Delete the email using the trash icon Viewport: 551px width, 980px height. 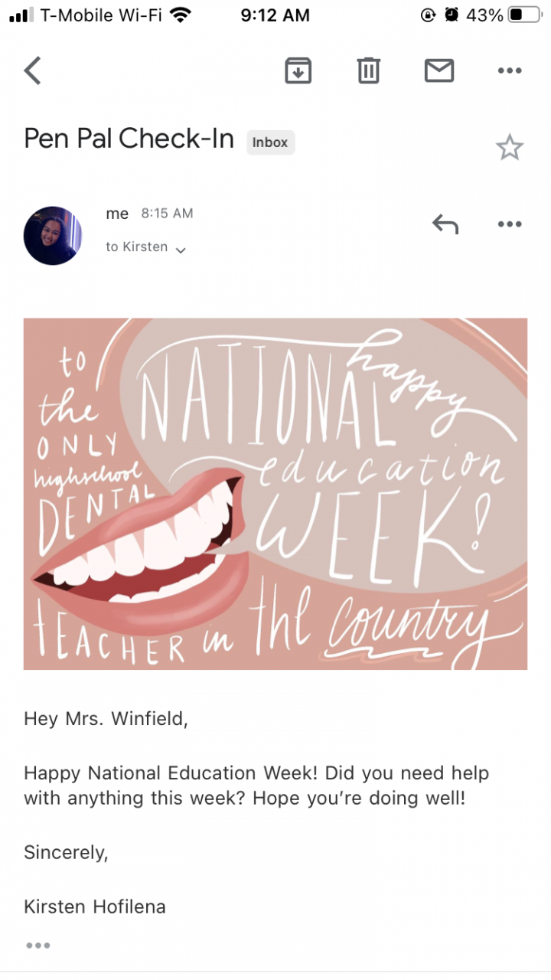click(x=368, y=70)
